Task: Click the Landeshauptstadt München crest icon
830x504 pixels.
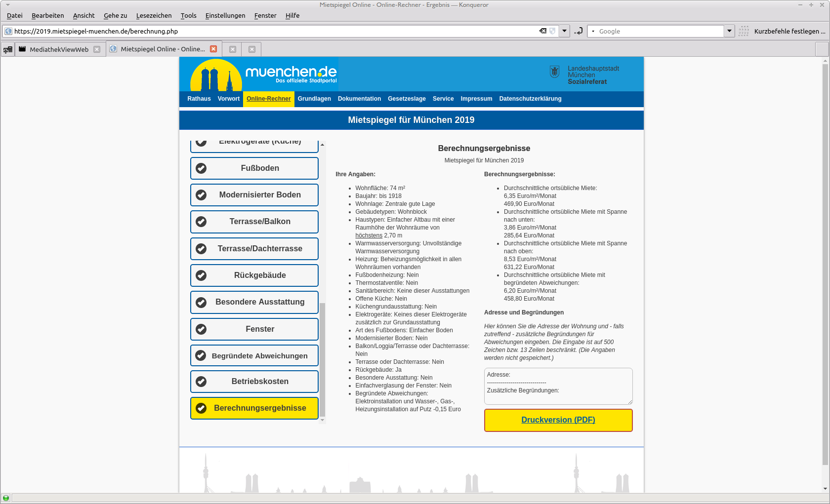Action: [x=554, y=72]
